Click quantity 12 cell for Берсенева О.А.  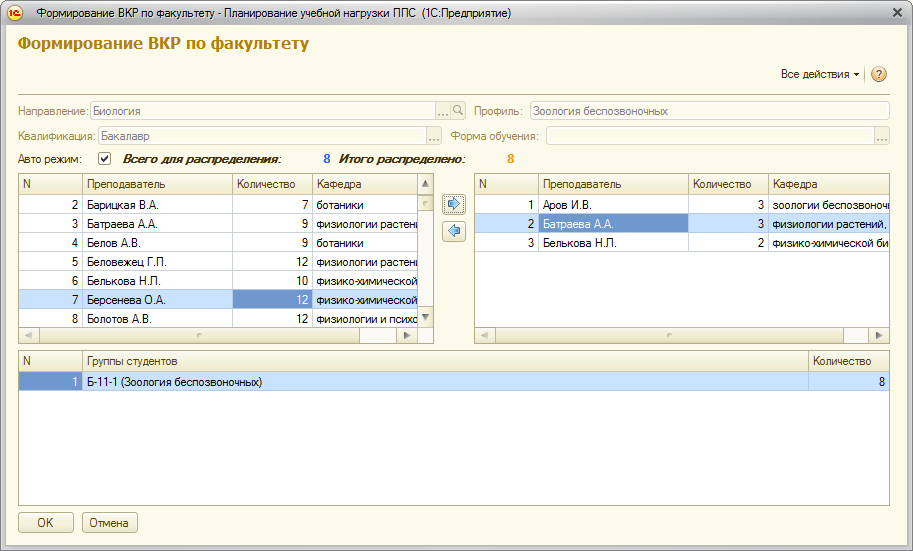(272, 299)
